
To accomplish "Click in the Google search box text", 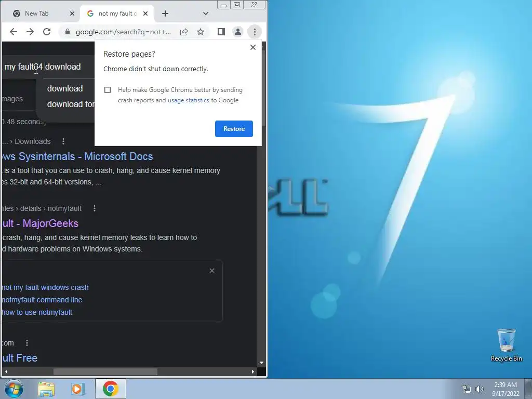I will click(x=43, y=67).
